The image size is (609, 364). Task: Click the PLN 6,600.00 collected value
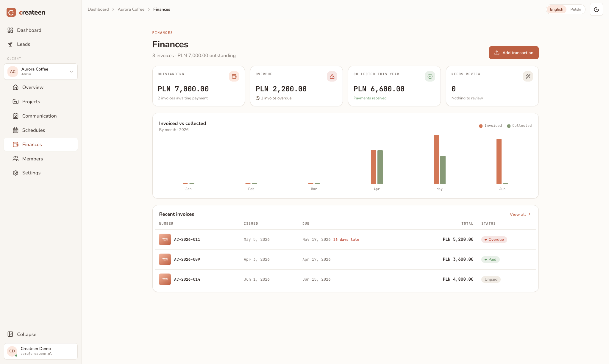[379, 89]
